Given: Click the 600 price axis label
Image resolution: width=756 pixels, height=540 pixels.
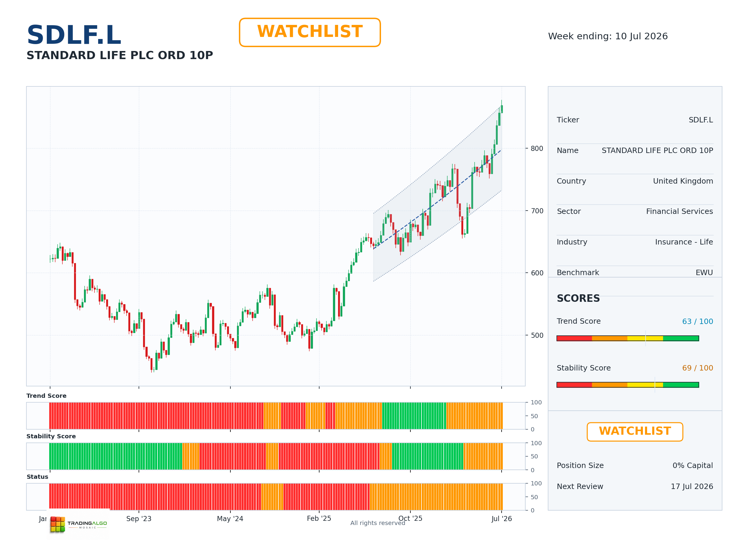Looking at the screenshot, I should coord(537,273).
